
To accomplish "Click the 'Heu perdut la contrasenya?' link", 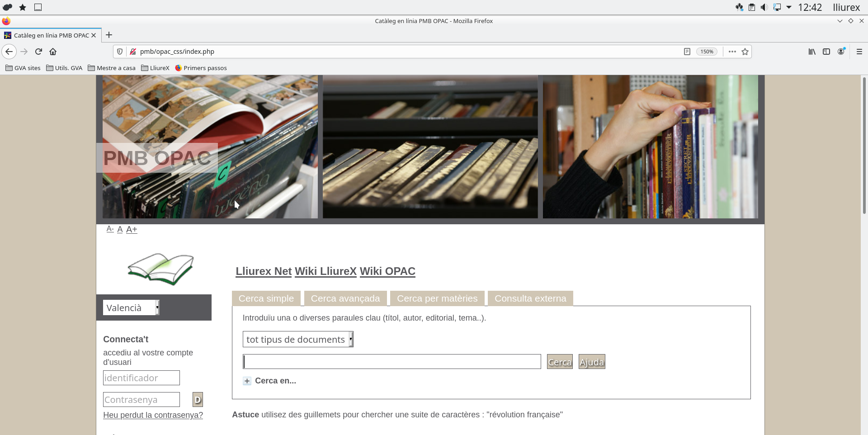I will pos(153,415).
